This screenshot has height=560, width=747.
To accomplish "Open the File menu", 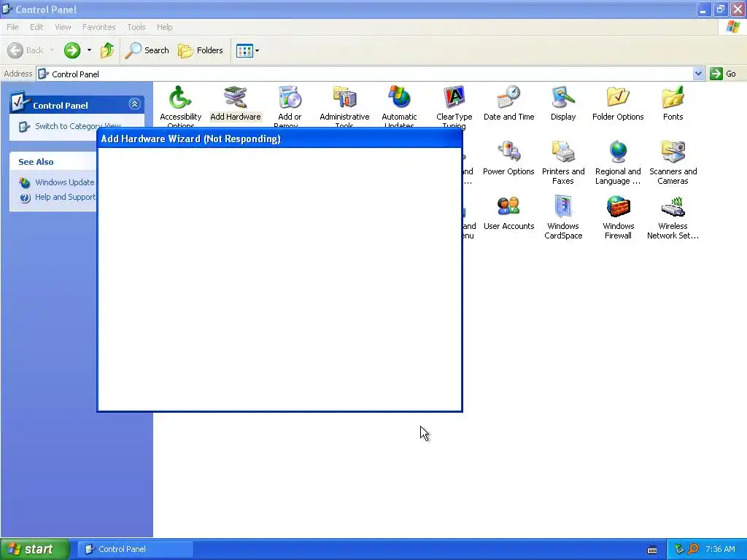I will [x=13, y=27].
